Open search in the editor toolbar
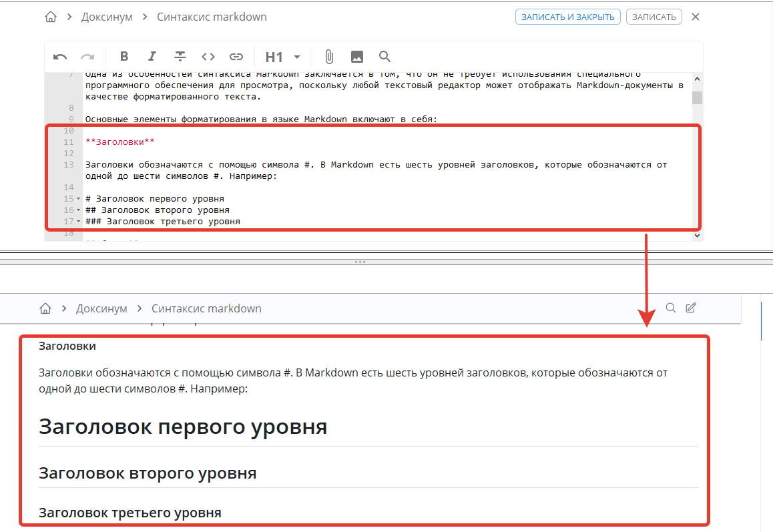 click(x=384, y=57)
